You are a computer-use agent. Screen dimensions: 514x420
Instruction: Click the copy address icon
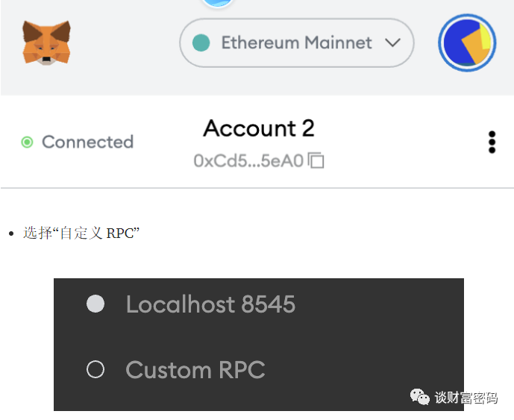(316, 160)
